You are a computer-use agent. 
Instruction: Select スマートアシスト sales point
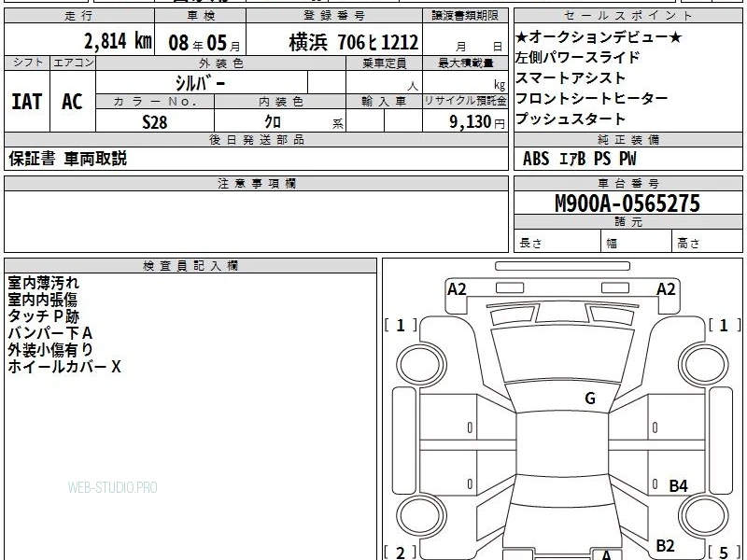570,78
